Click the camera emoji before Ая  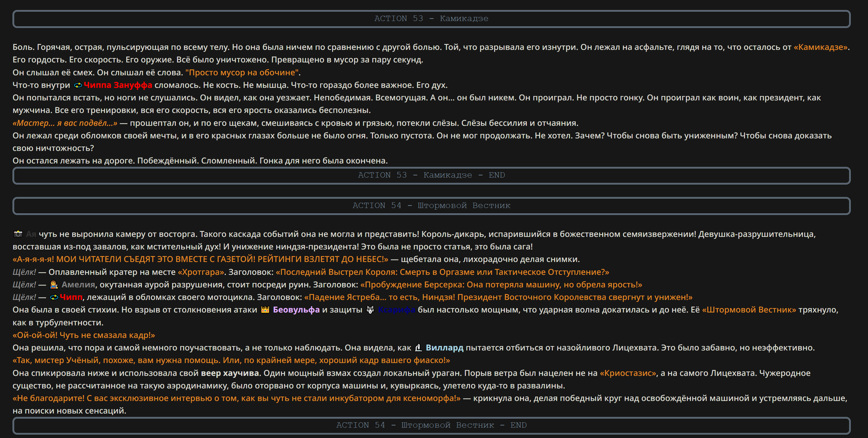[18, 234]
